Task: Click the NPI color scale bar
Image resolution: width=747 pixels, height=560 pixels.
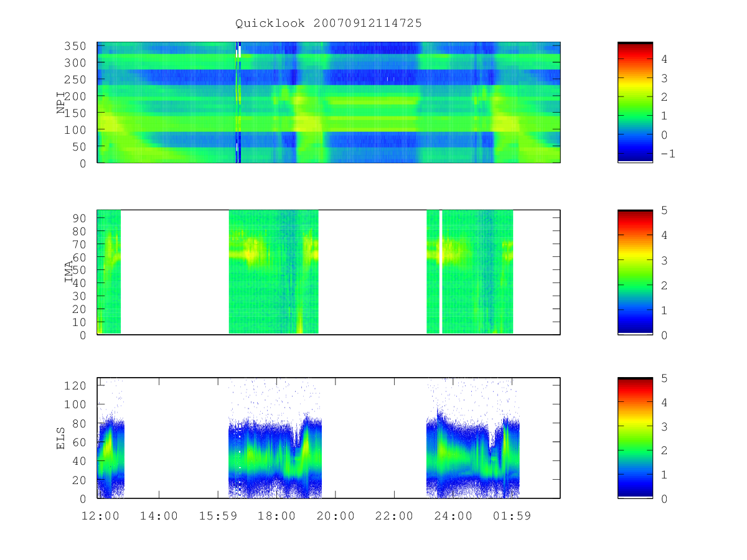Action: [x=635, y=102]
